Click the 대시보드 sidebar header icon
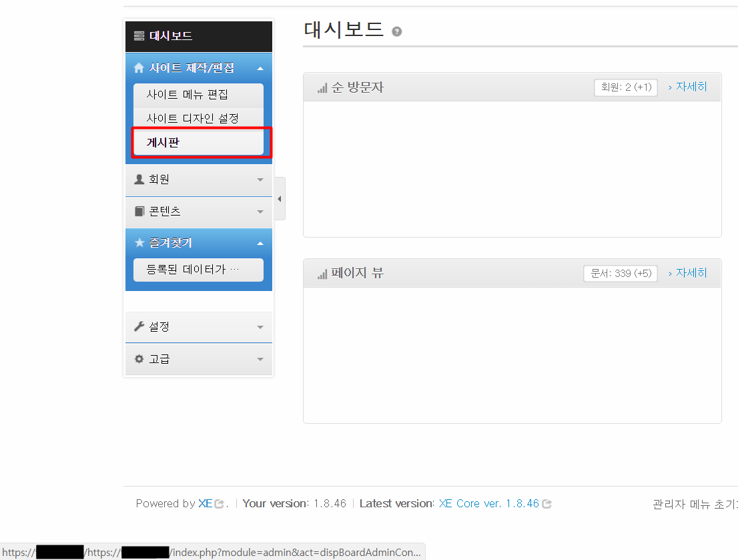Viewport: 738px width, 560px height. click(x=139, y=36)
